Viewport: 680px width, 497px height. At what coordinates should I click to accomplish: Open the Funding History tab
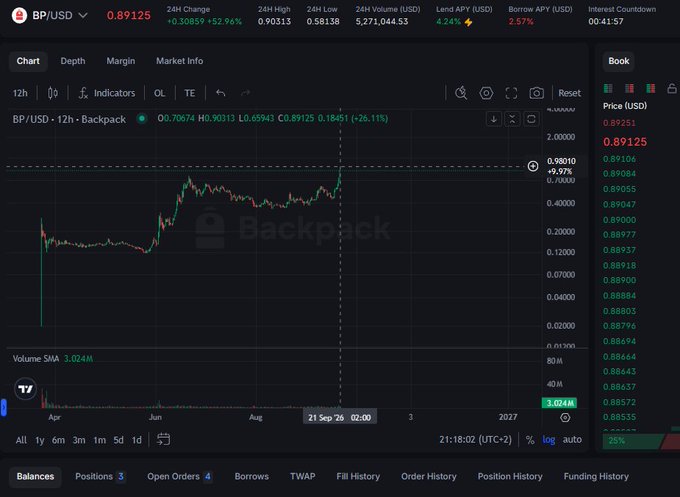(596, 477)
